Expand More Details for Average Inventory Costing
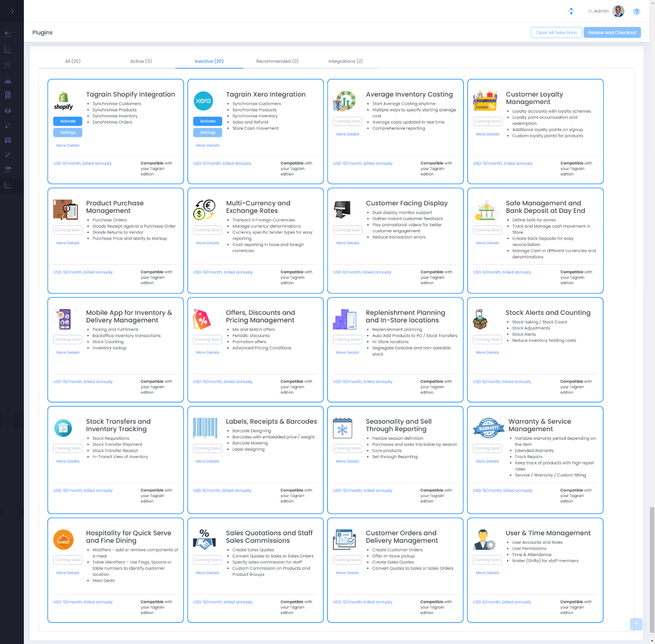Screen dimensions: 655x644 point(347,134)
